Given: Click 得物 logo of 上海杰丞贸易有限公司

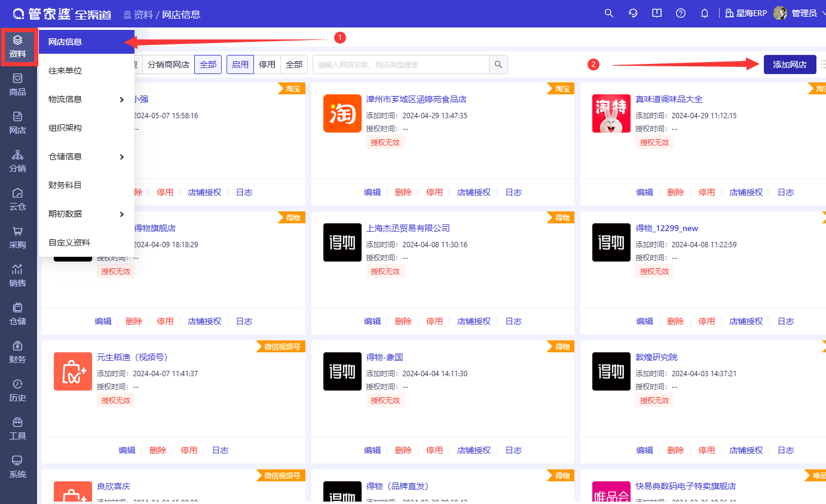Looking at the screenshot, I should [x=342, y=242].
